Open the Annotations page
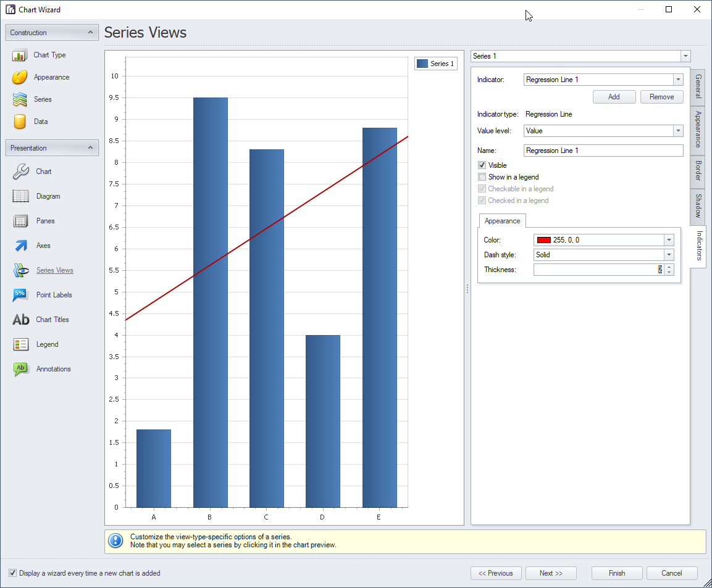712x588 pixels. point(20,368)
